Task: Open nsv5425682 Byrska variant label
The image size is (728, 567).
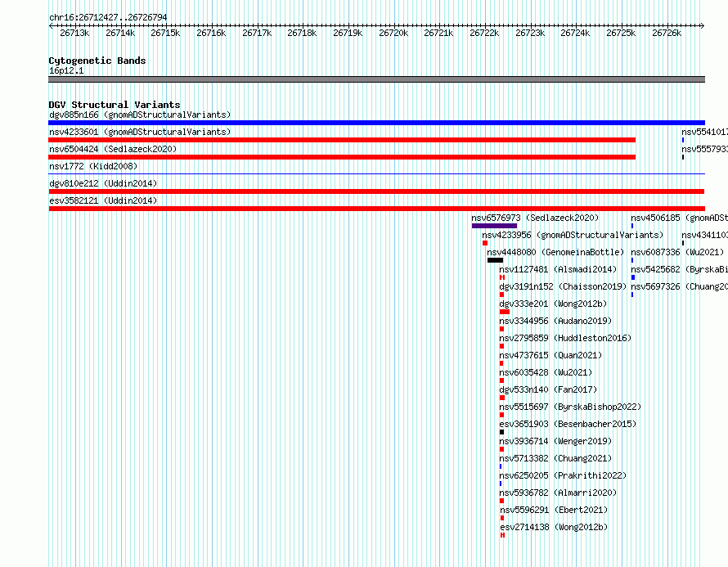Action: pos(679,269)
